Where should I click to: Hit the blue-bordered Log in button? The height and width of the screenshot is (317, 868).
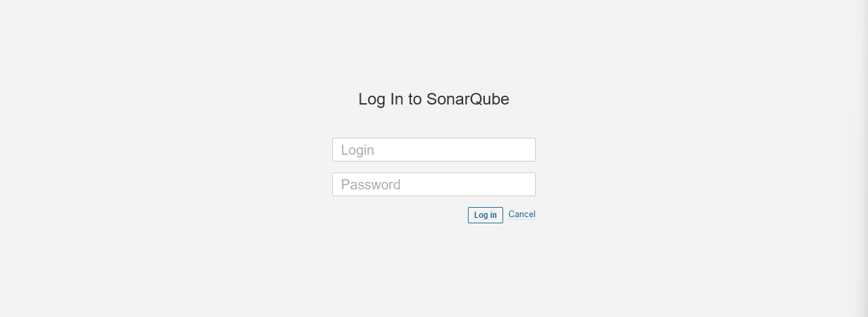(x=485, y=215)
